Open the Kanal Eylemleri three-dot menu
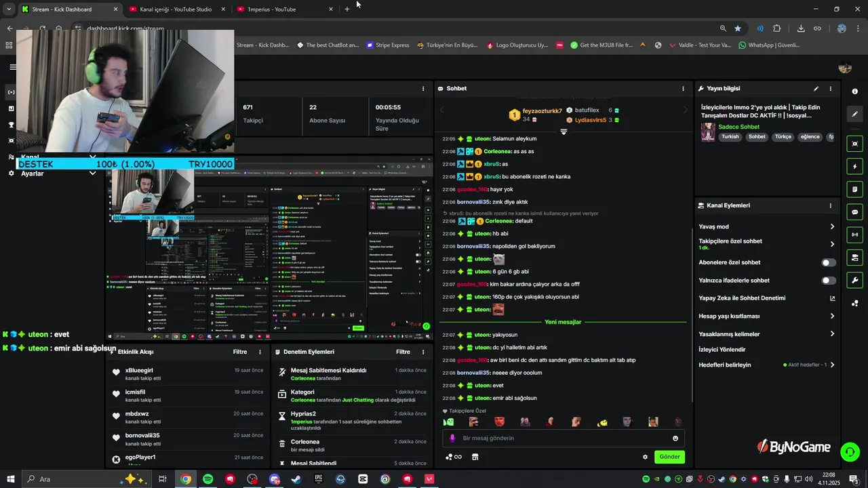Viewport: 868px width, 488px height. (x=830, y=205)
